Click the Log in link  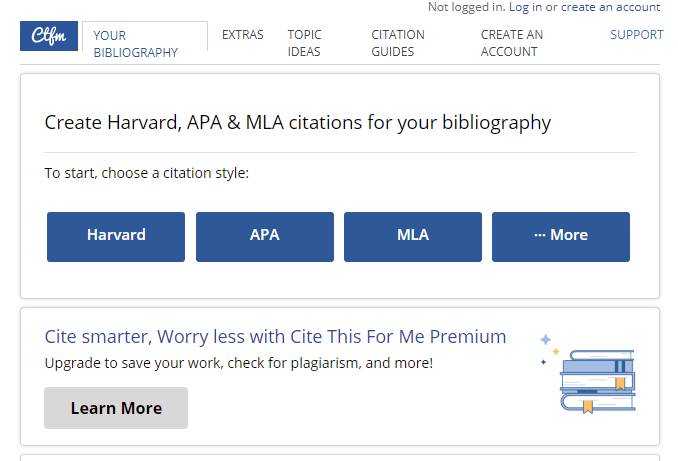pos(525,7)
